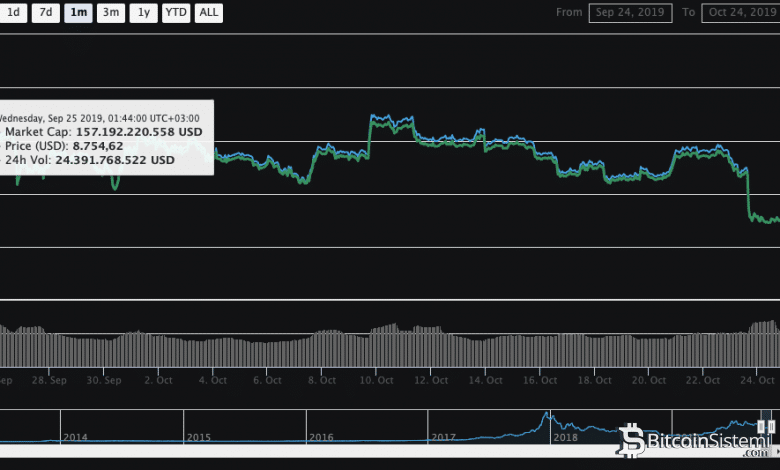Show ALL historical data range
This screenshot has height=470, width=780.
pyautogui.click(x=208, y=13)
